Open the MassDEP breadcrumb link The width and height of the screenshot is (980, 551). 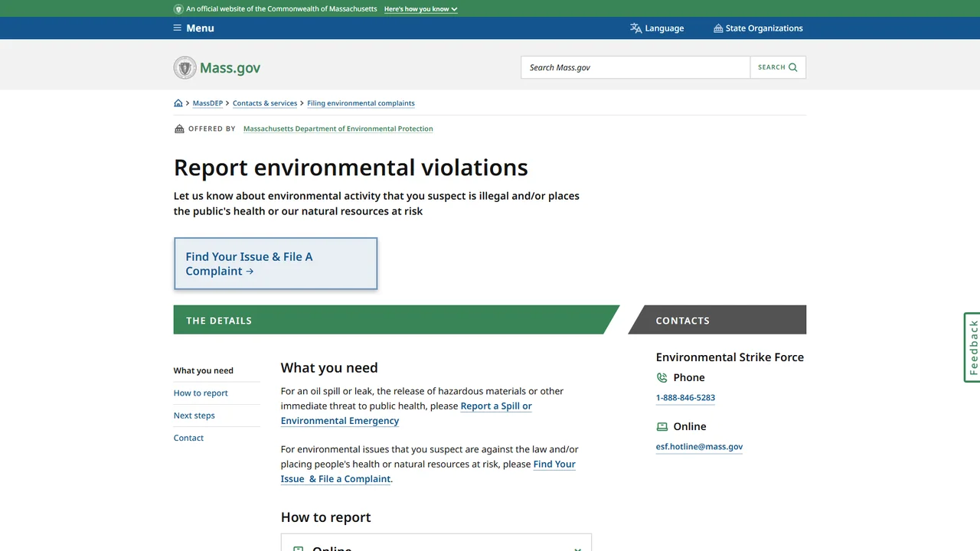pos(207,103)
